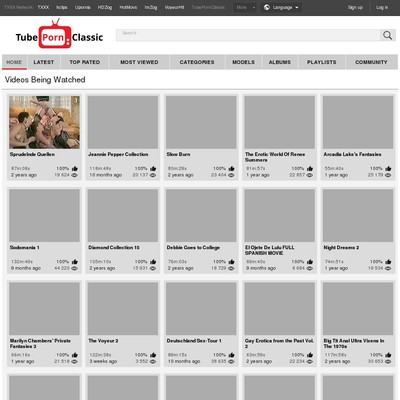Open the Categories tab
The height and width of the screenshot is (400, 400).
(x=197, y=62)
